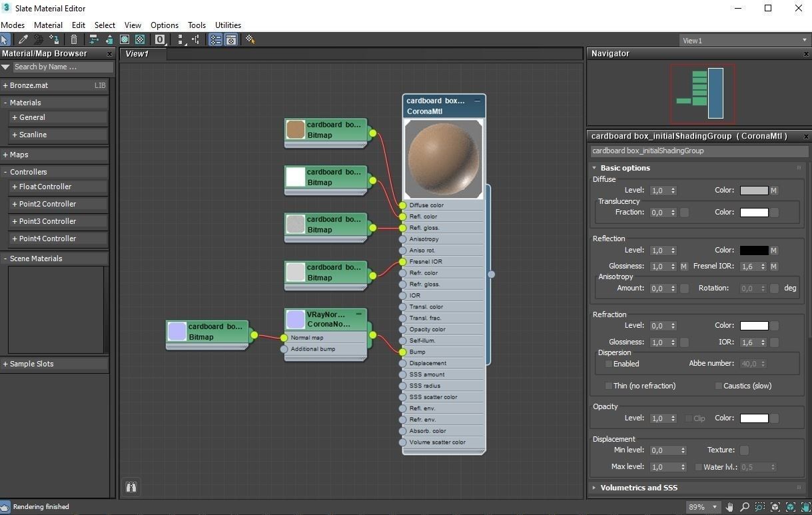The image size is (812, 515).
Task: Collapse the Materials group
Action: coord(5,103)
